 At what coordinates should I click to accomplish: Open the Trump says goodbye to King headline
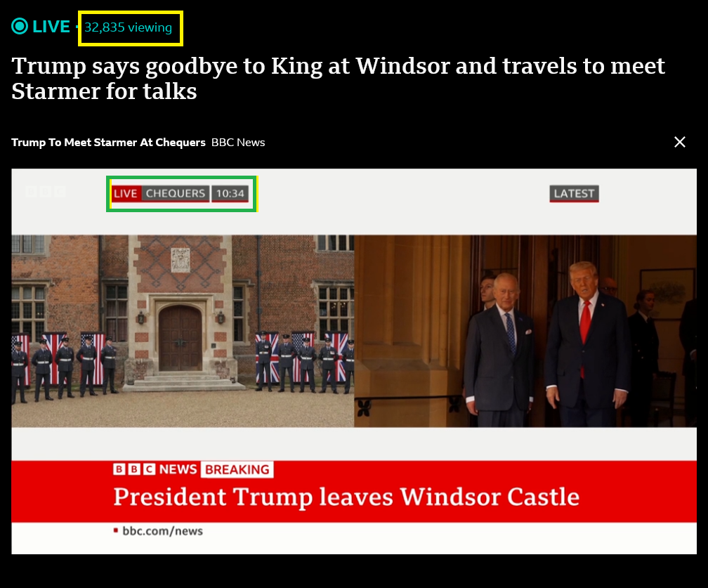pyautogui.click(x=338, y=79)
